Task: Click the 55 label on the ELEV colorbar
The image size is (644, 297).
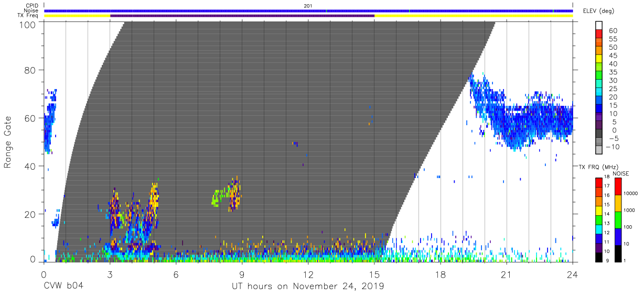Action: pos(613,39)
